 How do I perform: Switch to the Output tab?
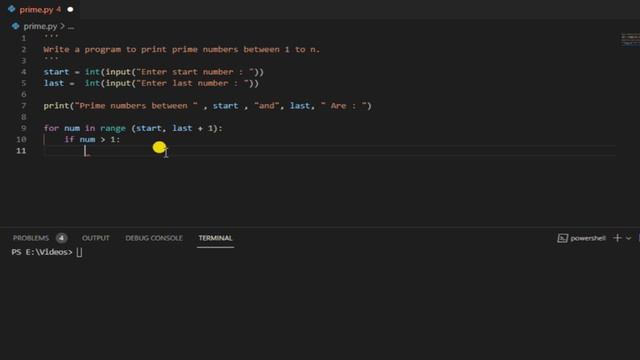(x=96, y=238)
